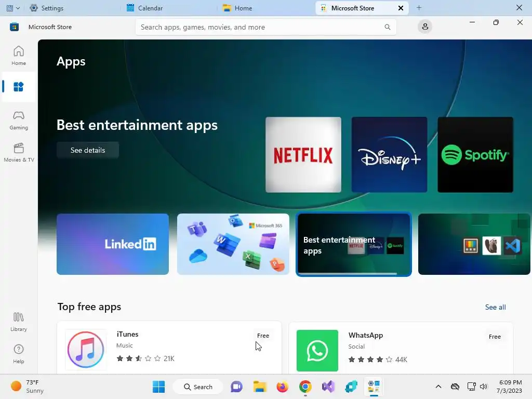Click See all for Top free apps

(495, 307)
